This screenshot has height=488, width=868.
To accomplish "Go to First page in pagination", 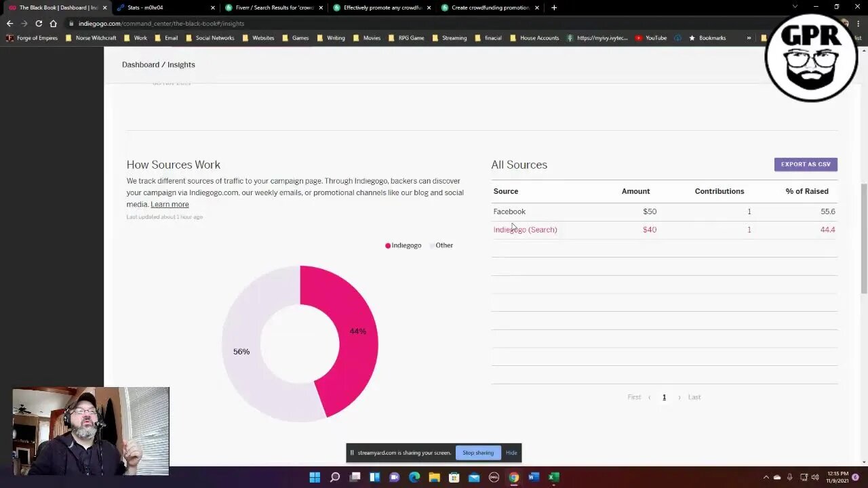I will point(634,397).
